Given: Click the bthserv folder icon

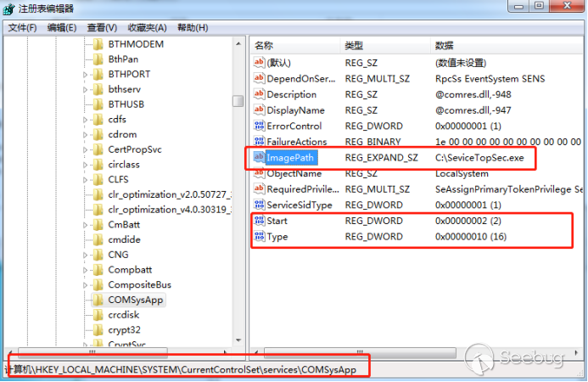Looking at the screenshot, I should click(98, 89).
